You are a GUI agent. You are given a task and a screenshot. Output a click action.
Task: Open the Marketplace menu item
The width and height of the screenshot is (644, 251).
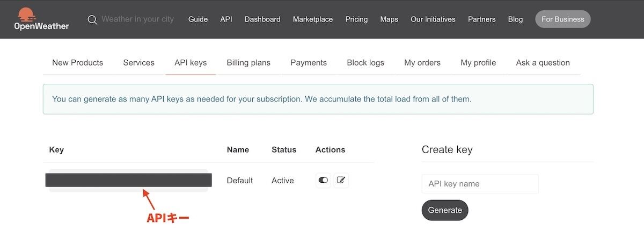pyautogui.click(x=313, y=19)
